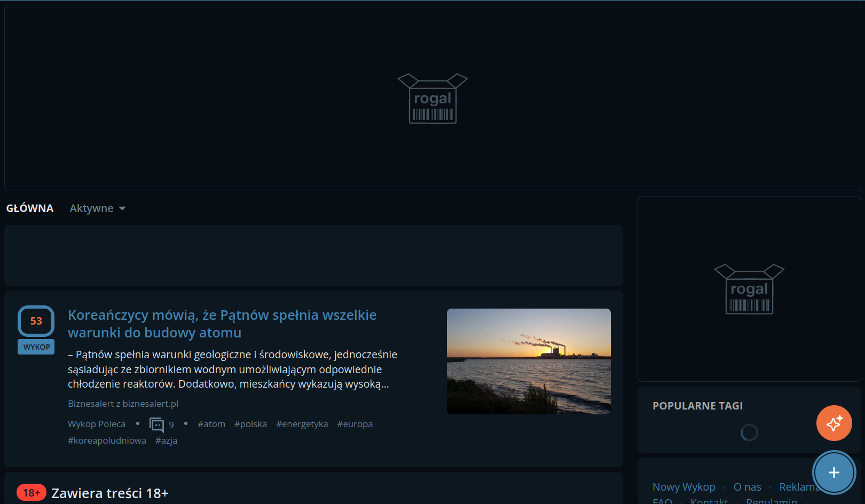Click the #atom tag

[x=211, y=424]
